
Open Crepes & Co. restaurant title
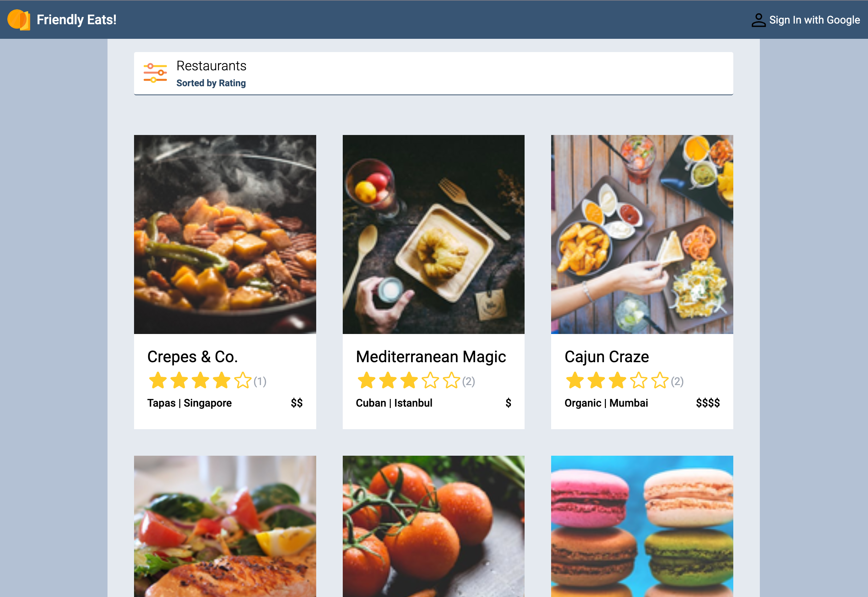(192, 357)
